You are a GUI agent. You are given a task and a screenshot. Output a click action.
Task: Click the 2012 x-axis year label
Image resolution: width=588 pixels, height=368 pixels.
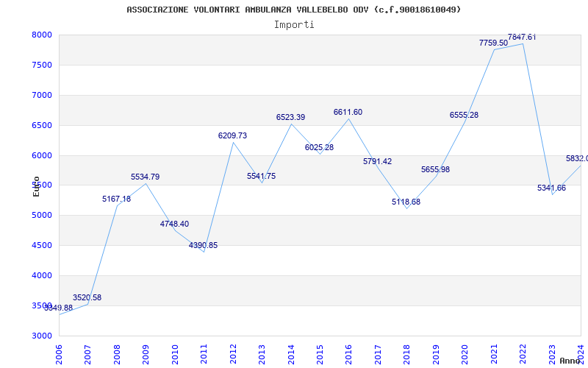click(233, 354)
